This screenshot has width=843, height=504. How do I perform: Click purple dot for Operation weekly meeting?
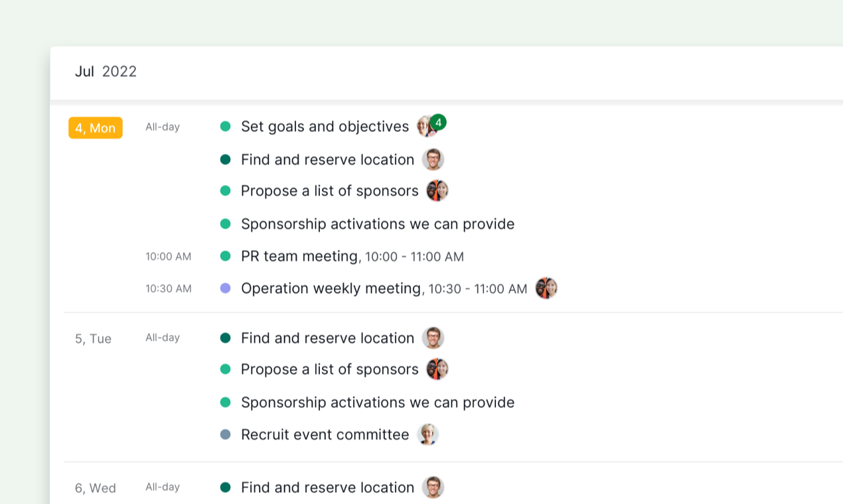[x=226, y=288]
